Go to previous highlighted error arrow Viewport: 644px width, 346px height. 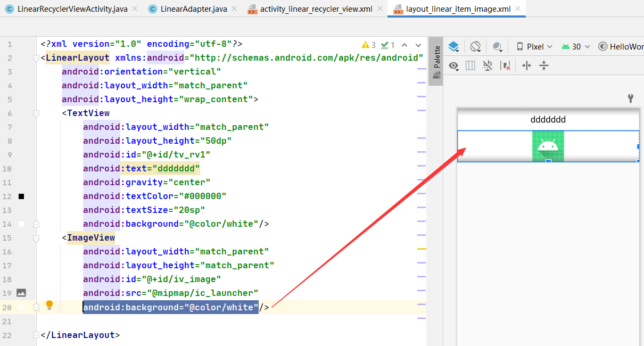coord(404,45)
